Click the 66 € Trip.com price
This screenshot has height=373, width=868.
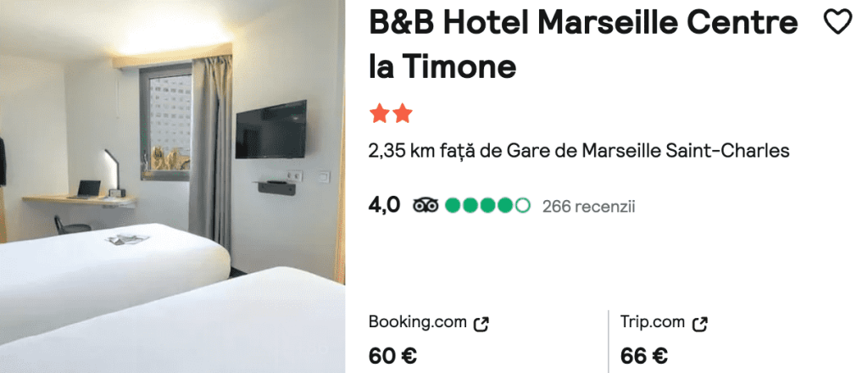click(x=644, y=356)
